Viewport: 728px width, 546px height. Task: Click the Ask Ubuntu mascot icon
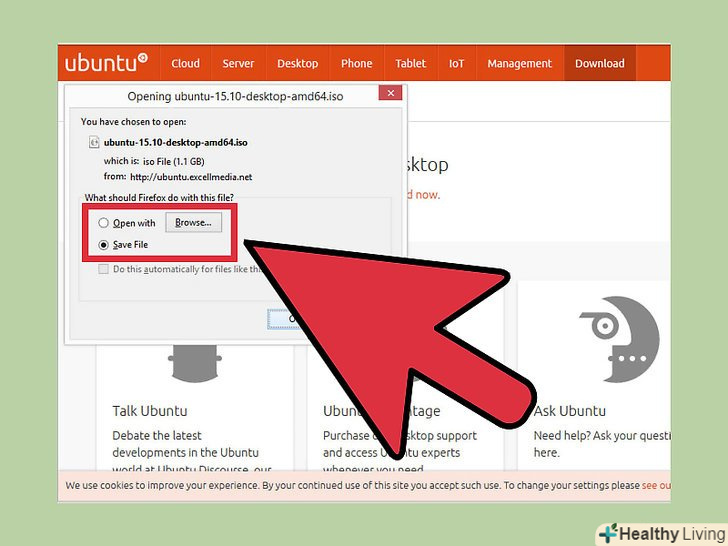pos(619,339)
